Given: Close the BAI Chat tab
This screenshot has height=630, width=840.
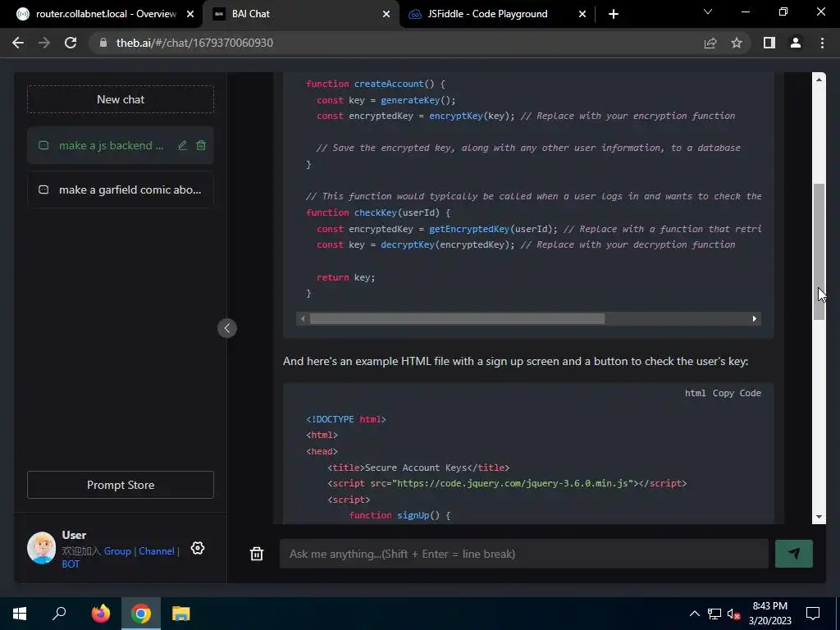Looking at the screenshot, I should point(386,14).
